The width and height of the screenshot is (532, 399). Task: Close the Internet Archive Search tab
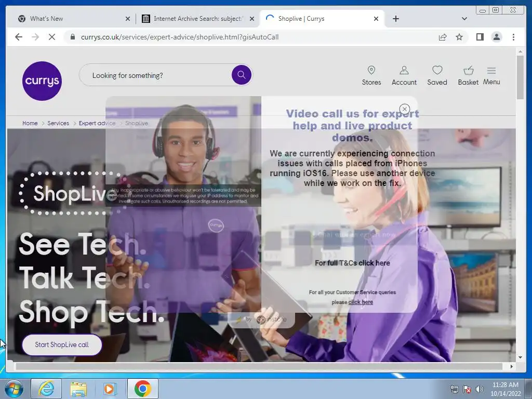(x=252, y=19)
